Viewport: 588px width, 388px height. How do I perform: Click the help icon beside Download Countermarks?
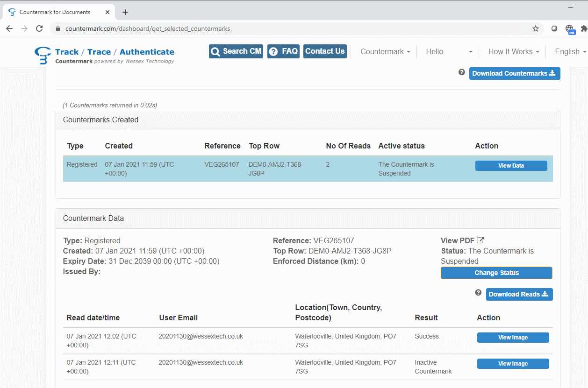coord(462,72)
